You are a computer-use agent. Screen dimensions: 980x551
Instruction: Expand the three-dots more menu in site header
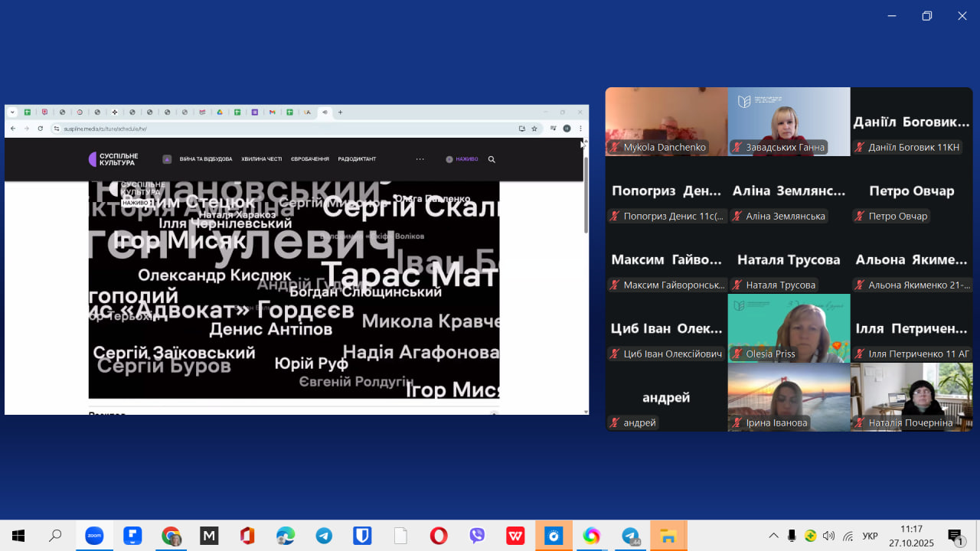(x=420, y=159)
